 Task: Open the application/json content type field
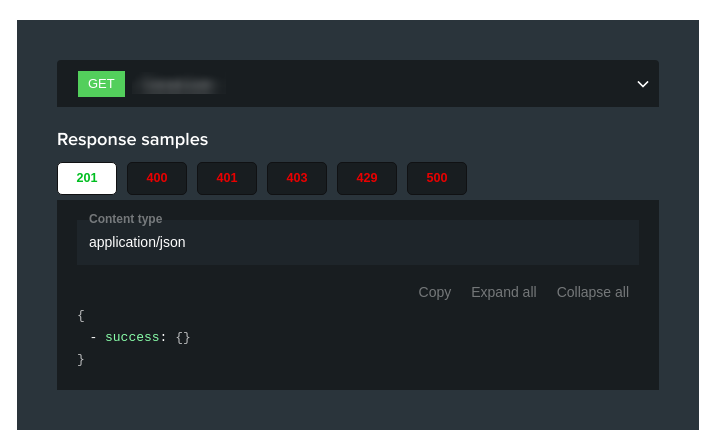point(358,242)
